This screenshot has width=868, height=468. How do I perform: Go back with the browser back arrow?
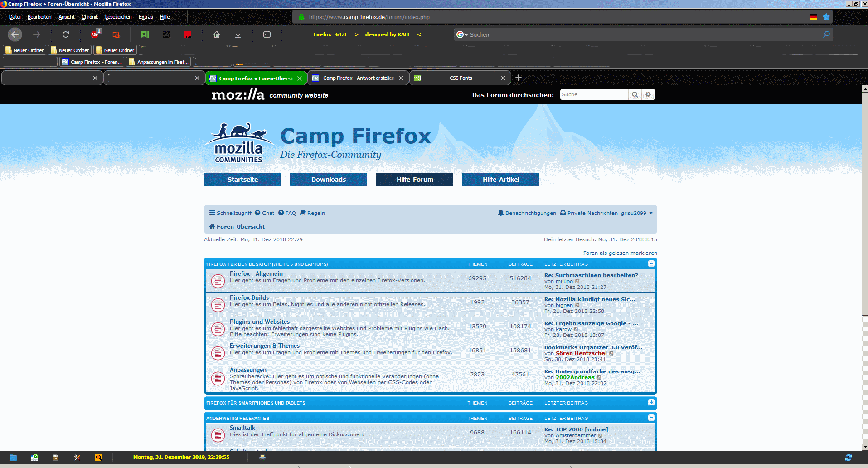click(x=15, y=34)
